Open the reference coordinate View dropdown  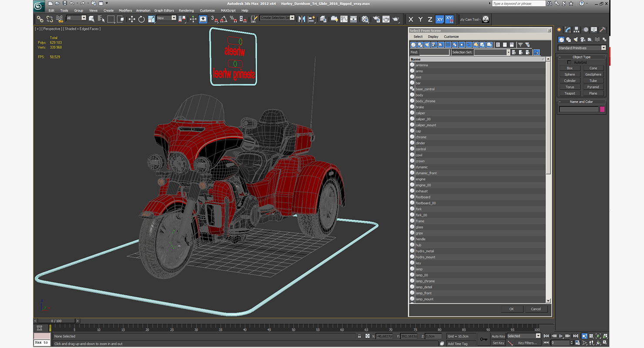click(x=166, y=18)
